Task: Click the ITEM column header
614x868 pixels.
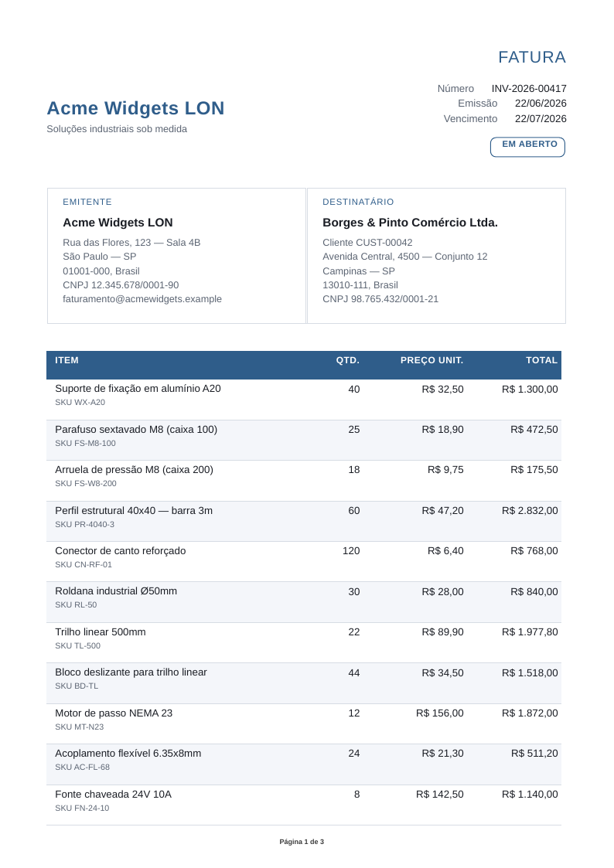Action: (x=67, y=360)
